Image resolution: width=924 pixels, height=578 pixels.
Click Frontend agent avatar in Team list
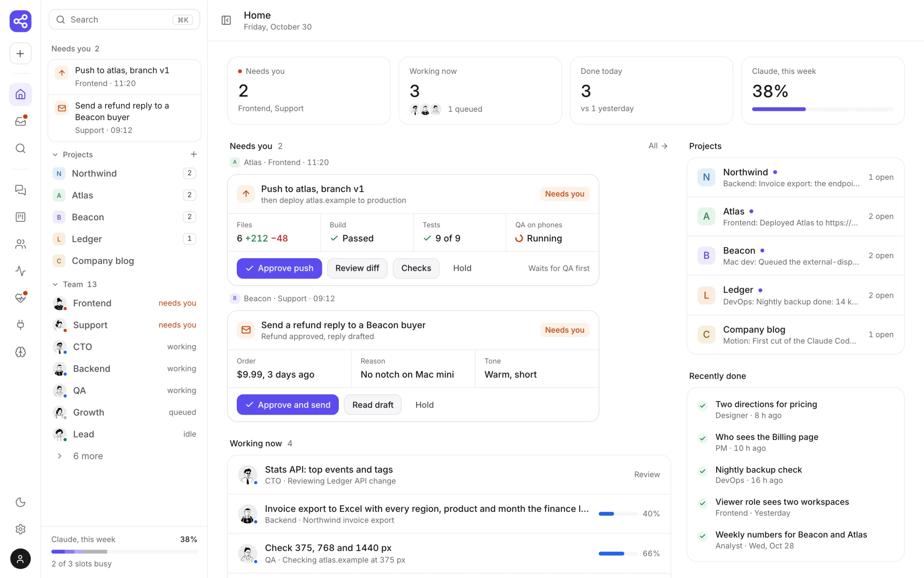59,303
